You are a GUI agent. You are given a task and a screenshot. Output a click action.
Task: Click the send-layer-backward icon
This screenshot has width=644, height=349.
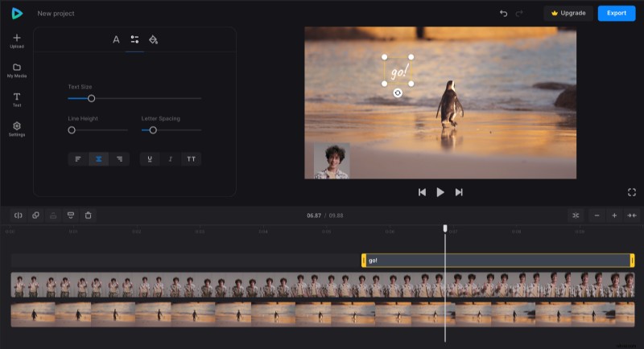point(71,216)
